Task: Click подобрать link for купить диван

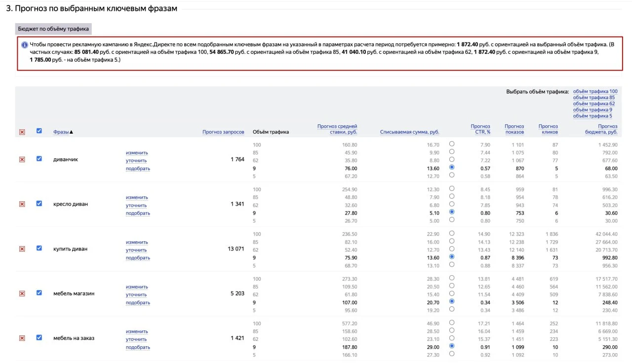Action: tap(138, 258)
